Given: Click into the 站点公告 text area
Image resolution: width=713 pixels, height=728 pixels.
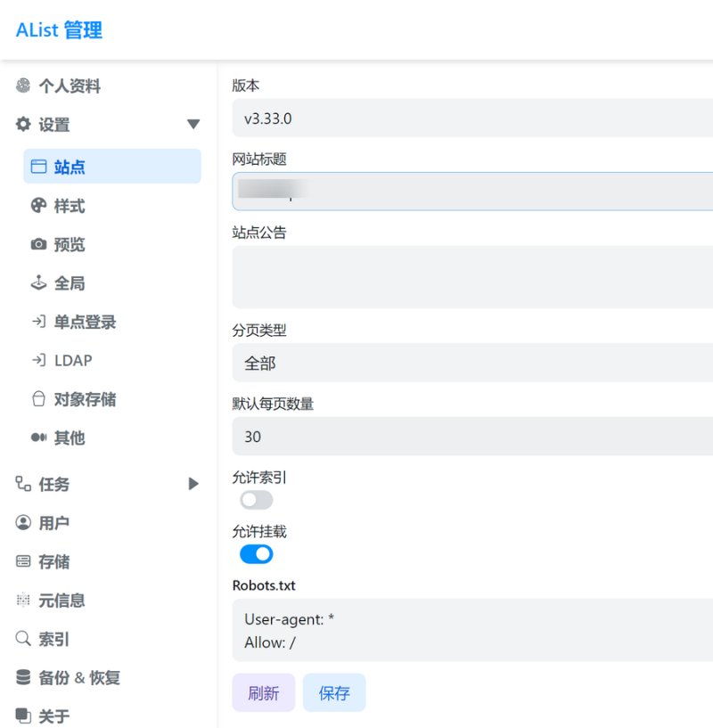Looking at the screenshot, I should (472, 277).
